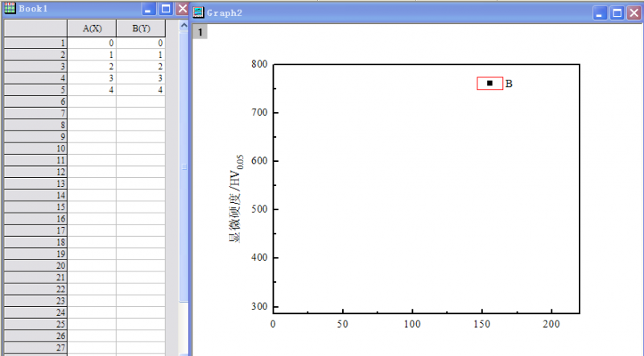Close the Graph2 window

[x=634, y=13]
